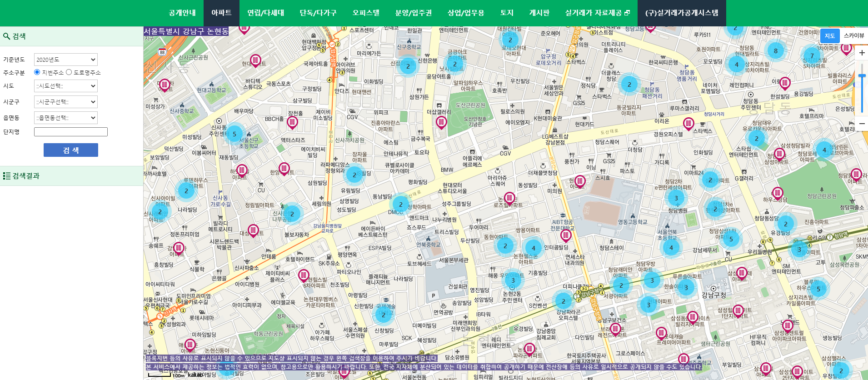868x380 pixels.
Task: Open the 공개안내 menu
Action: [x=182, y=13]
